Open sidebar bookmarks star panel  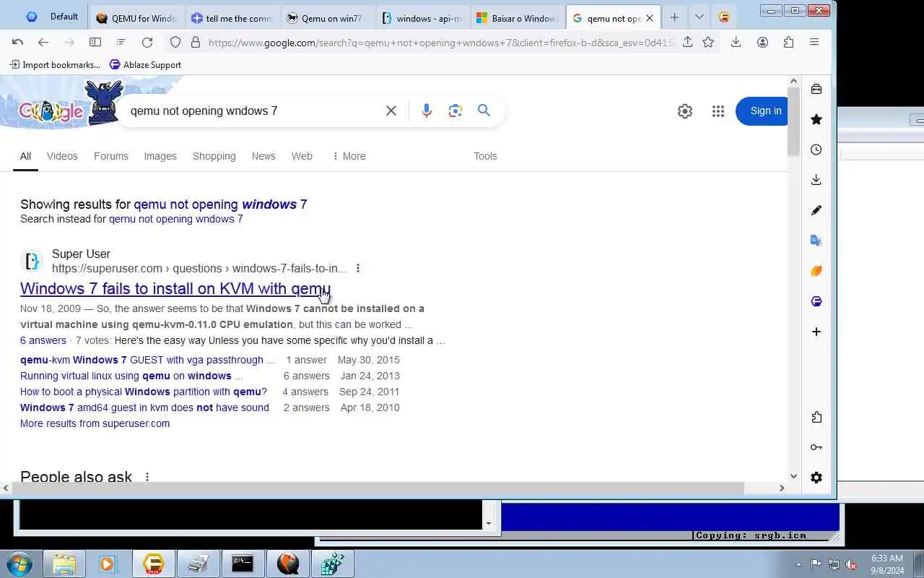816,119
